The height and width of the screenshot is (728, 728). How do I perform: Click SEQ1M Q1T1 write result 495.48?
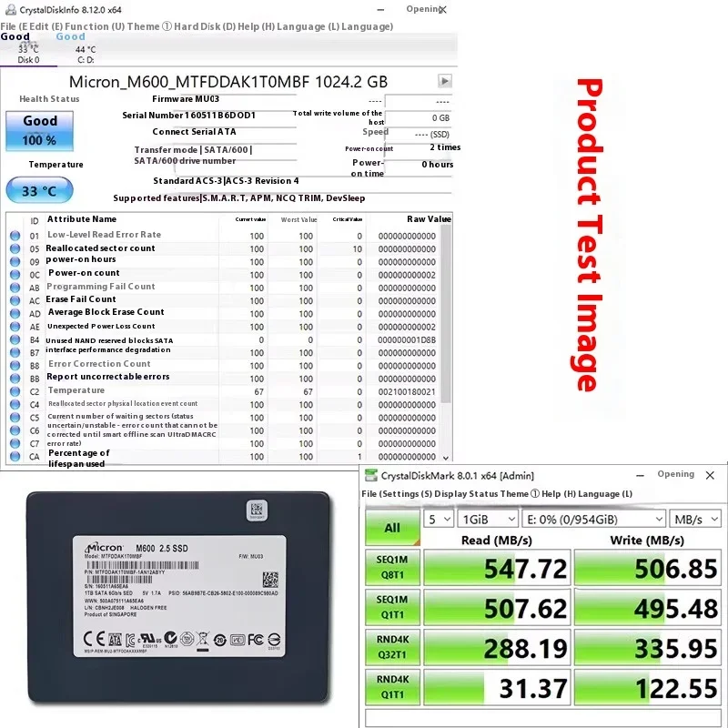pyautogui.click(x=648, y=607)
